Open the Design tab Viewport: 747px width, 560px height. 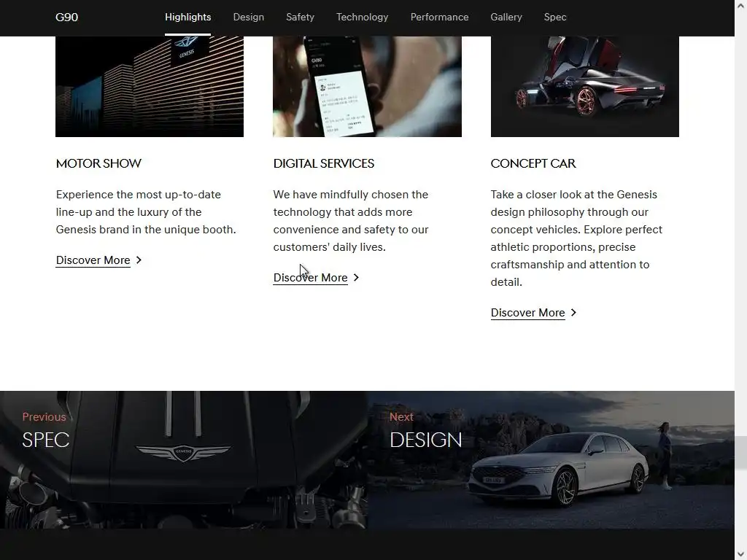(248, 17)
